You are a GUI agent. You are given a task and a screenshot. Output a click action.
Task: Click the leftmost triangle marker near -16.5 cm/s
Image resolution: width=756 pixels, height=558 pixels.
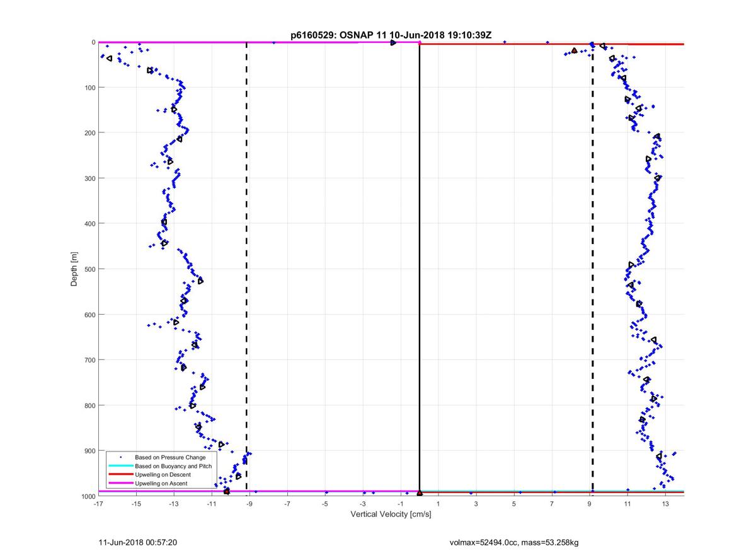[110, 58]
